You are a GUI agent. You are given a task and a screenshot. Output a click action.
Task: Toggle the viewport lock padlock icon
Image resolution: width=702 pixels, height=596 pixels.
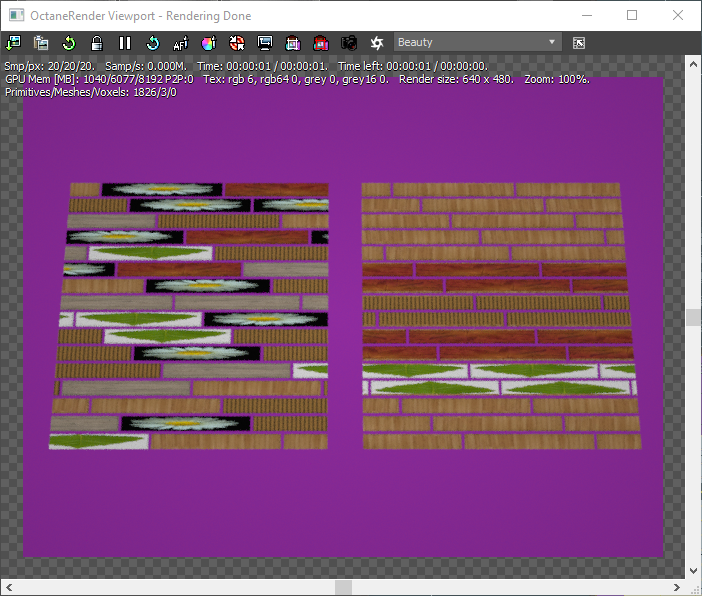click(97, 43)
